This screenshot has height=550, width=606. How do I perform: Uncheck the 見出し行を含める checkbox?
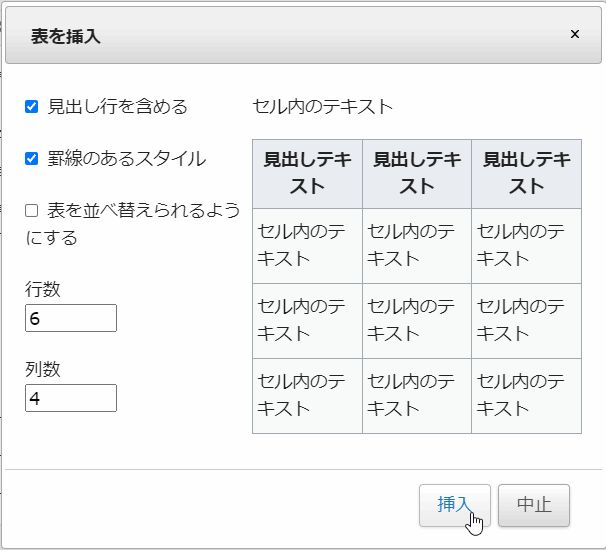(x=32, y=106)
